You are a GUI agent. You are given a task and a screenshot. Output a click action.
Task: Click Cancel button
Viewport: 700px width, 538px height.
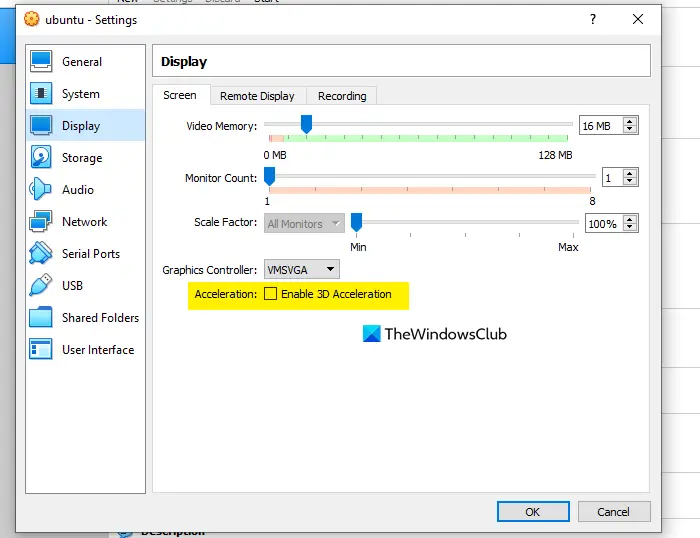(614, 512)
